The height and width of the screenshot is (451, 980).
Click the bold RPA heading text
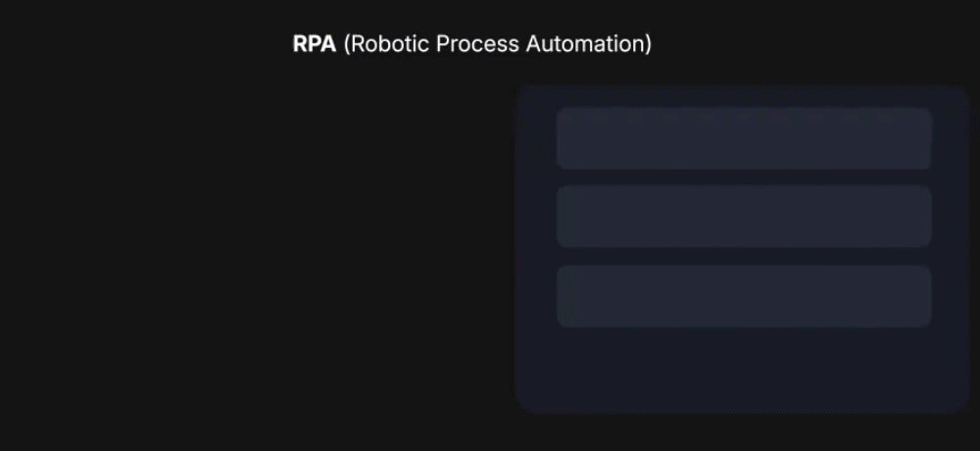click(x=314, y=45)
